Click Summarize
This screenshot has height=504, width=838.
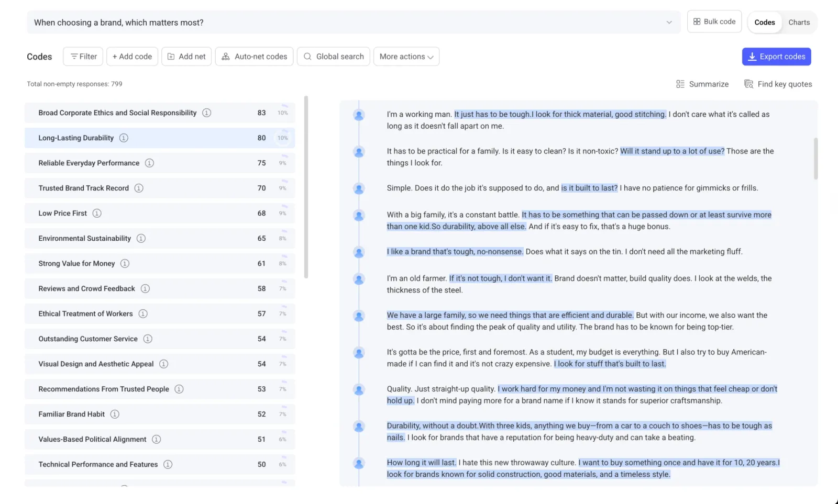click(702, 84)
